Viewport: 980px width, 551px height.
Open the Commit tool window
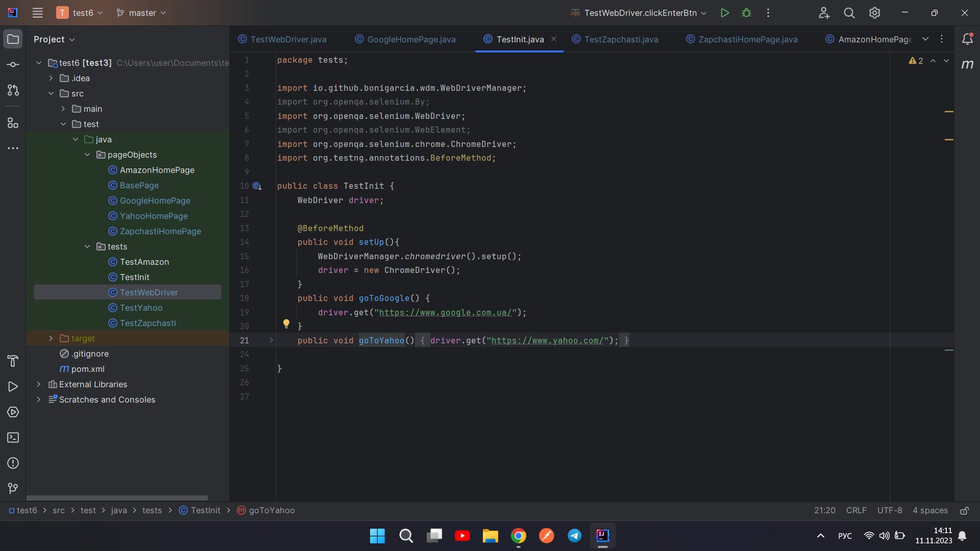coord(13,65)
